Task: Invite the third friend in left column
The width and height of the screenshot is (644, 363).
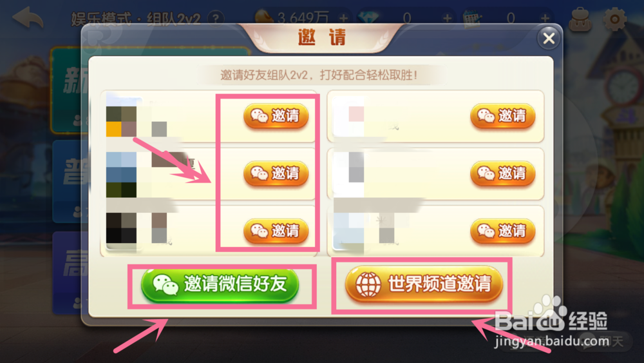Action: [276, 231]
